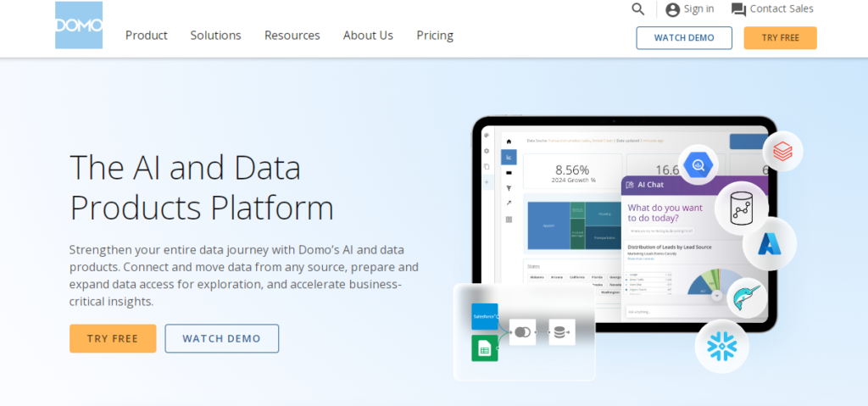This screenshot has width=868, height=406.
Task: Click the Databricks red stacked-layers icon
Action: pos(782,151)
